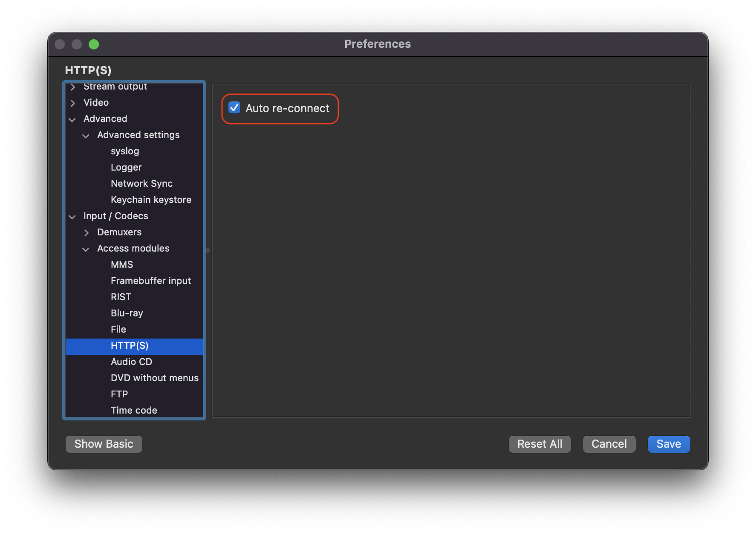Switch to basic view with Show Basic
Image resolution: width=756 pixels, height=533 pixels.
click(x=104, y=444)
